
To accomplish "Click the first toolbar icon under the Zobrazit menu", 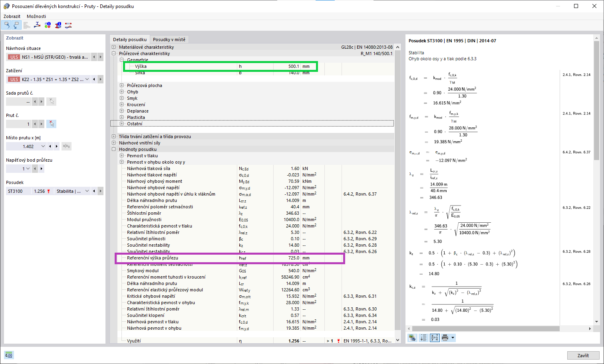I will 6,25.
